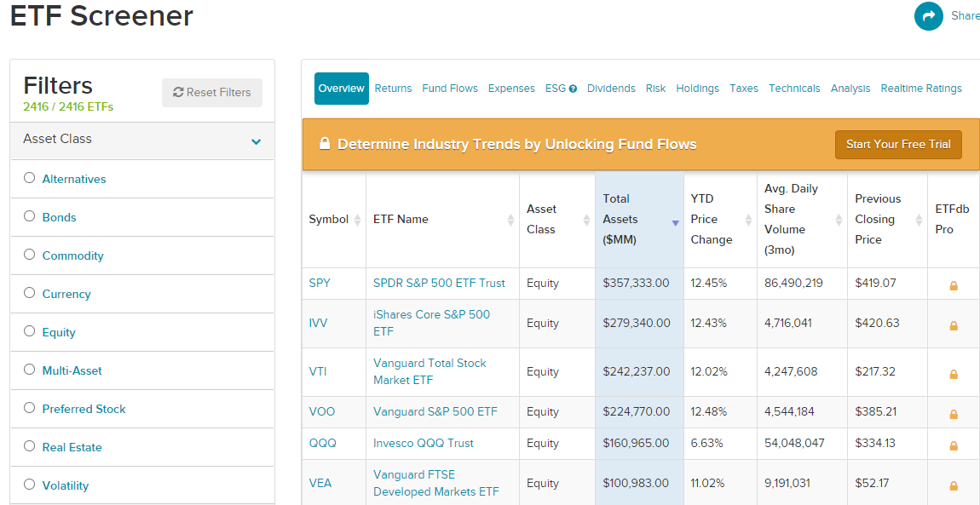Switch to the Returns tab

393,89
